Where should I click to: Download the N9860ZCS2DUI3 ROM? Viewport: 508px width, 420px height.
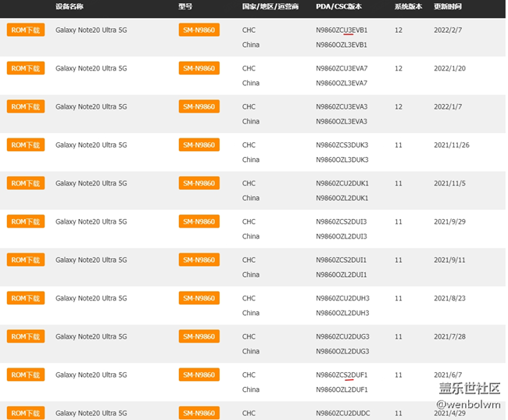[x=26, y=221]
